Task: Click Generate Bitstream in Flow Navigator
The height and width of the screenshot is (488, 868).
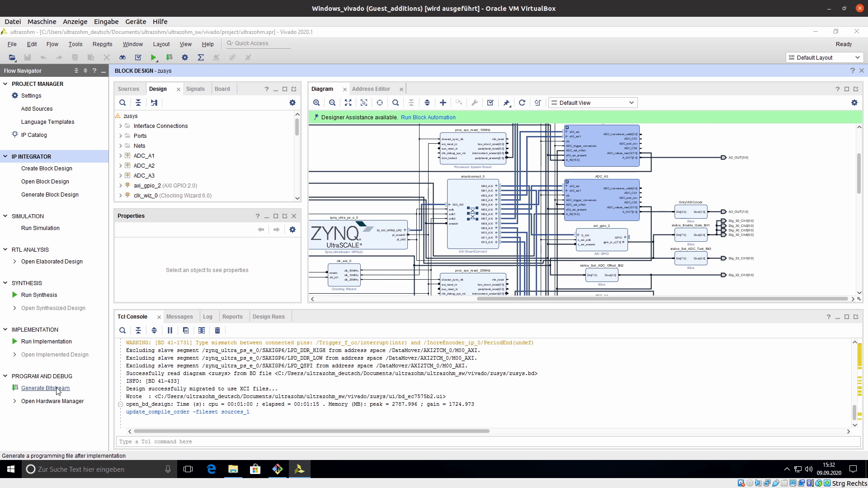Action: (45, 388)
